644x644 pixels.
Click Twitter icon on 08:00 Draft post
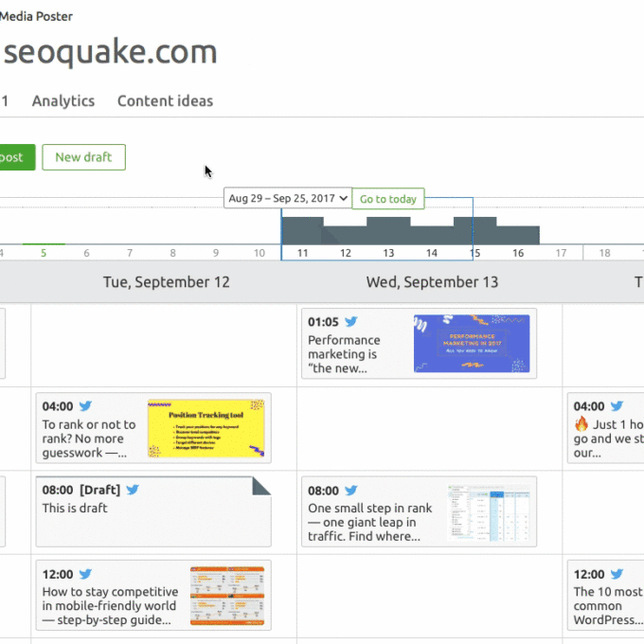coord(133,490)
